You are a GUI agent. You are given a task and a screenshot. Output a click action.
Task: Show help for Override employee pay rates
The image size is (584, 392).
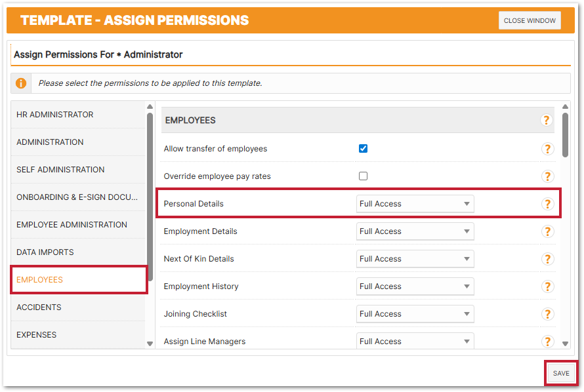point(547,176)
